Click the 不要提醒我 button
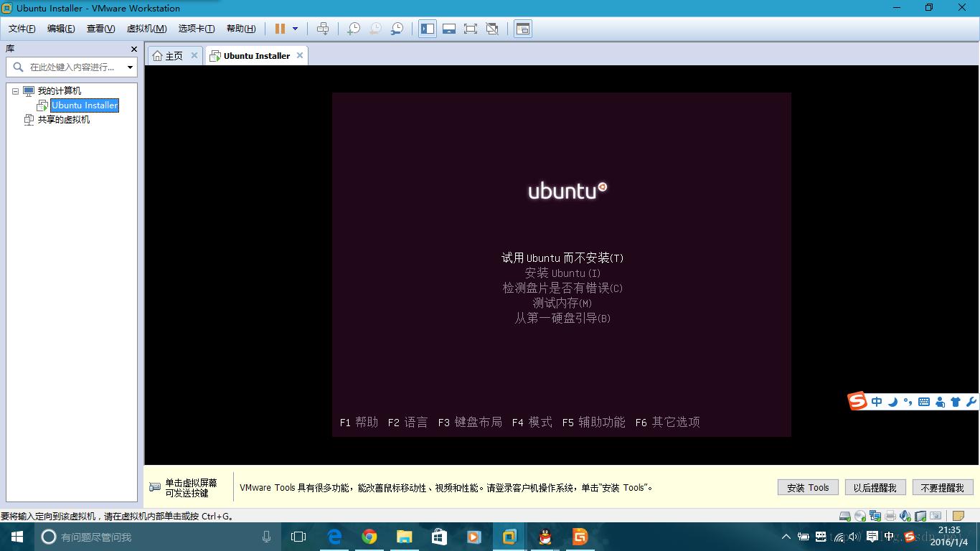 (x=943, y=487)
